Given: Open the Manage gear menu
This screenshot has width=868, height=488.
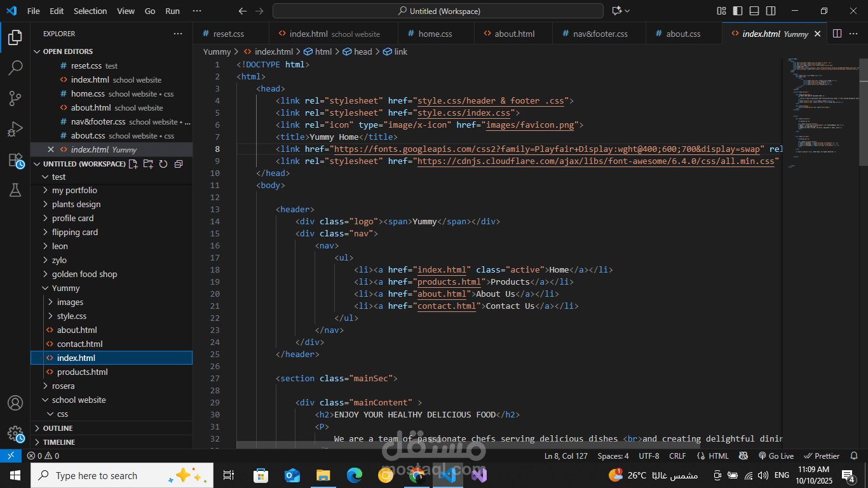Looking at the screenshot, I should (x=15, y=434).
